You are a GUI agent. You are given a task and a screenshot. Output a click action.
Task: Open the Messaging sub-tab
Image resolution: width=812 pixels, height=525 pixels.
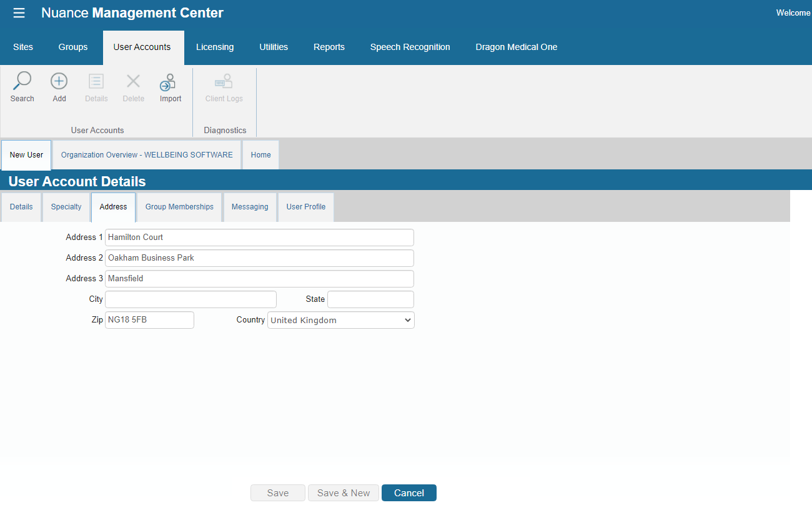pos(250,207)
